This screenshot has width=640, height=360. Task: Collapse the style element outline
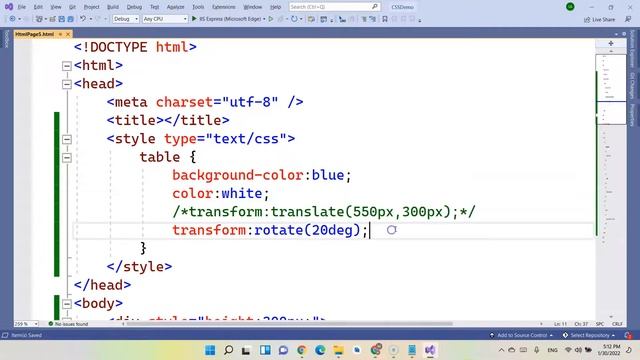67,139
